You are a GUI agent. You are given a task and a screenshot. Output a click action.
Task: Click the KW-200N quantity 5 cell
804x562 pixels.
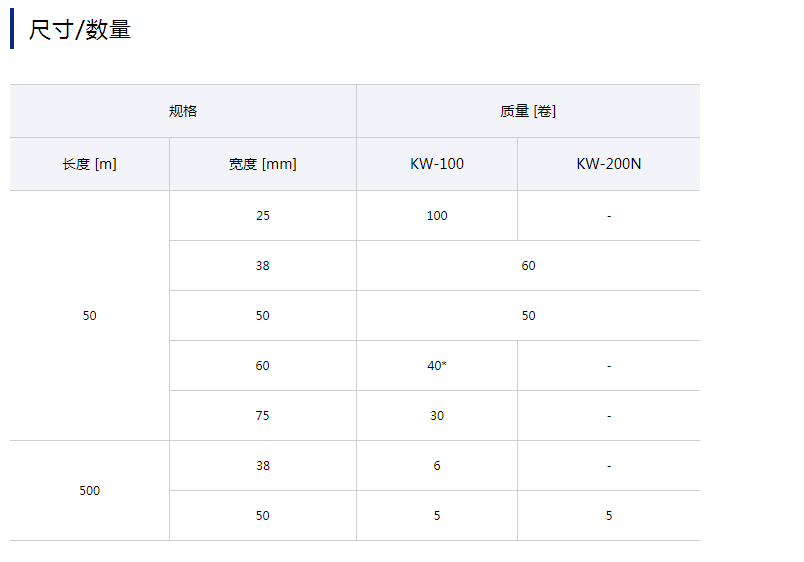click(x=608, y=515)
